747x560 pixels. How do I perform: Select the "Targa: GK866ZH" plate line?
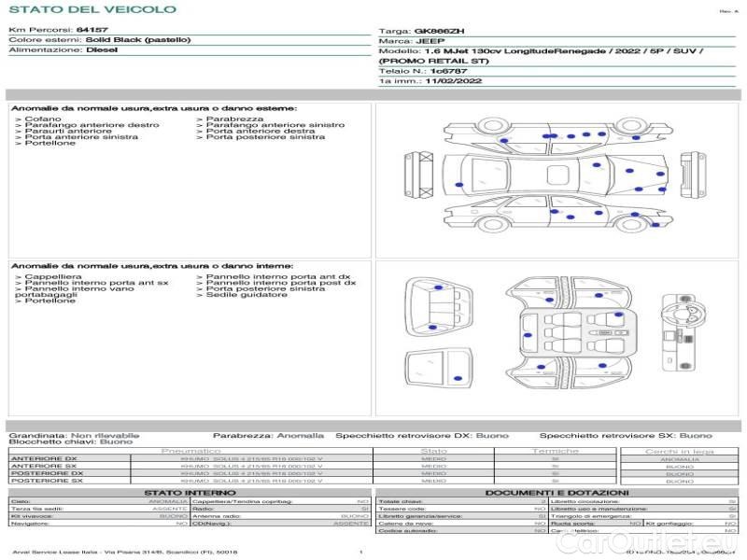[422, 31]
